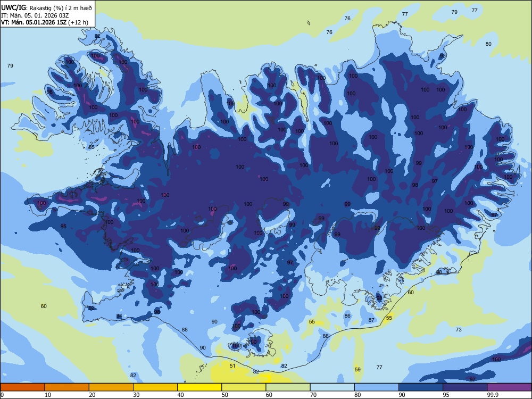532x399 pixels.
Task: Click the legend tick label '20'
Action: (92, 395)
